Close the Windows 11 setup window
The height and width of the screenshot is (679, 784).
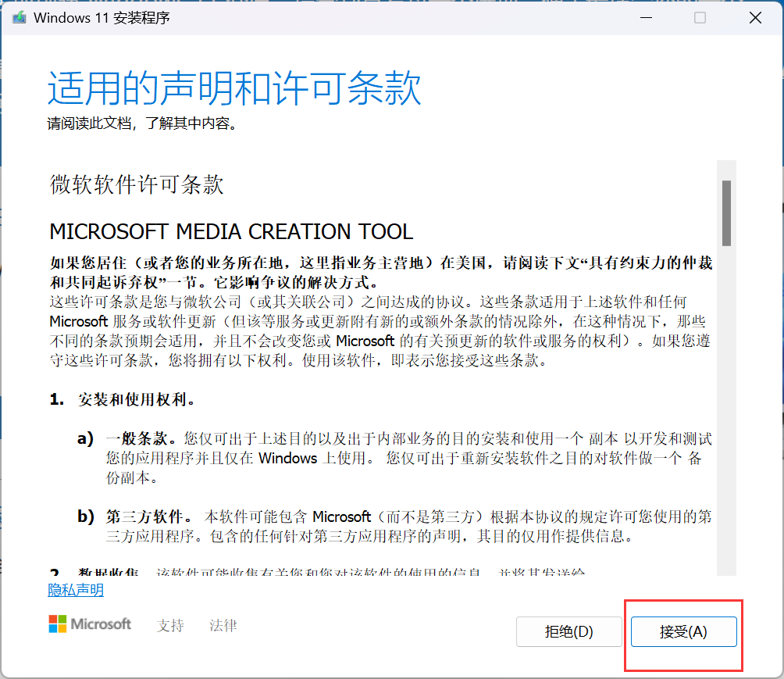[755, 17]
